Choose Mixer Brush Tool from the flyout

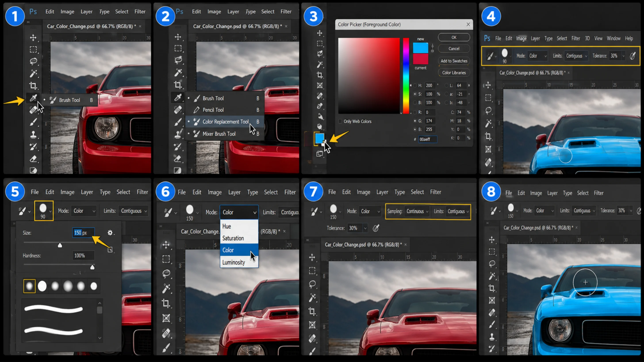pyautogui.click(x=224, y=134)
